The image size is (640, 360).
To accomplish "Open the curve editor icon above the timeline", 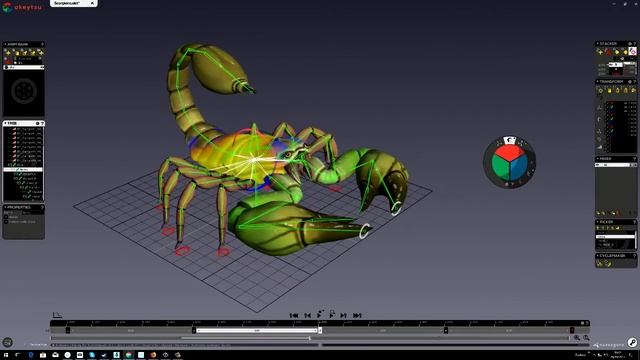I will coord(57,315).
